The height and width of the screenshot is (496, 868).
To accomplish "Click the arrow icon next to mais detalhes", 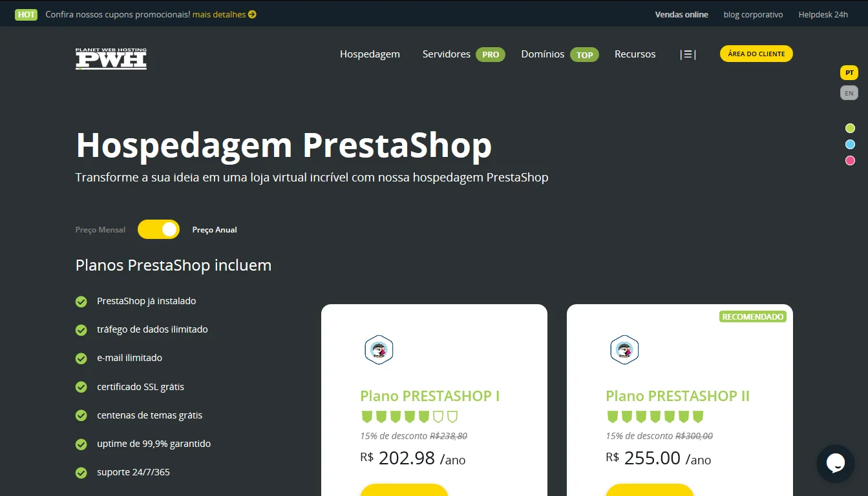I will coord(252,14).
